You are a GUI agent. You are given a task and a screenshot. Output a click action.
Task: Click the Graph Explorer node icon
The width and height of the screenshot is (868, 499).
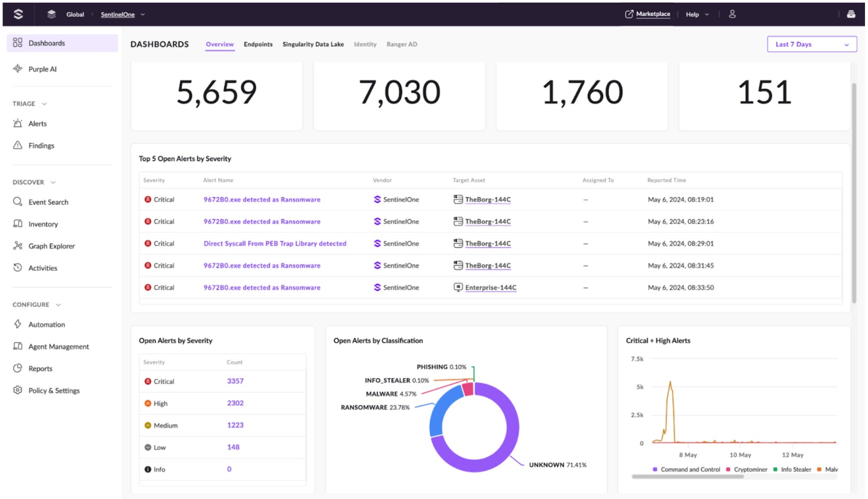(x=18, y=246)
